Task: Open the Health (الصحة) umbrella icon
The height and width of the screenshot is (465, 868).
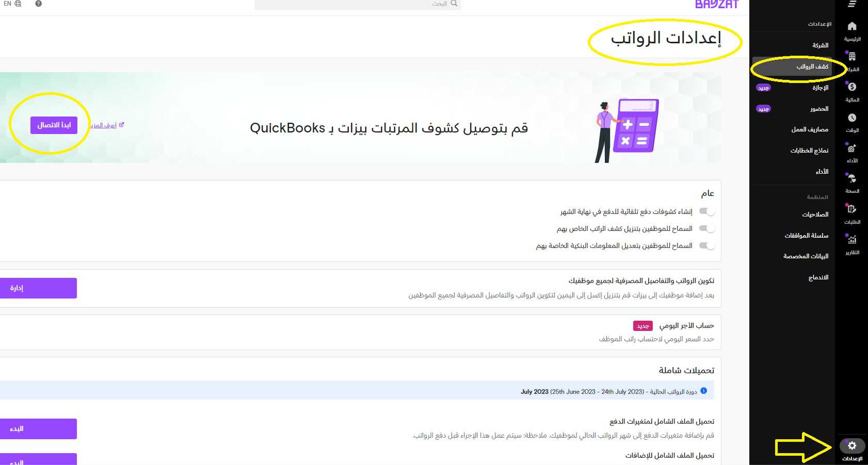Action: coord(852,179)
